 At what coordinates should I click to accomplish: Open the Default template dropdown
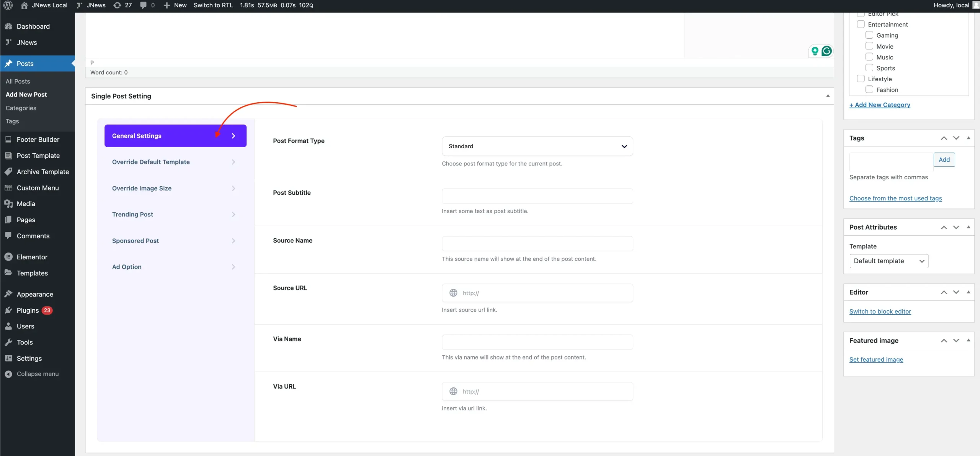(x=889, y=261)
